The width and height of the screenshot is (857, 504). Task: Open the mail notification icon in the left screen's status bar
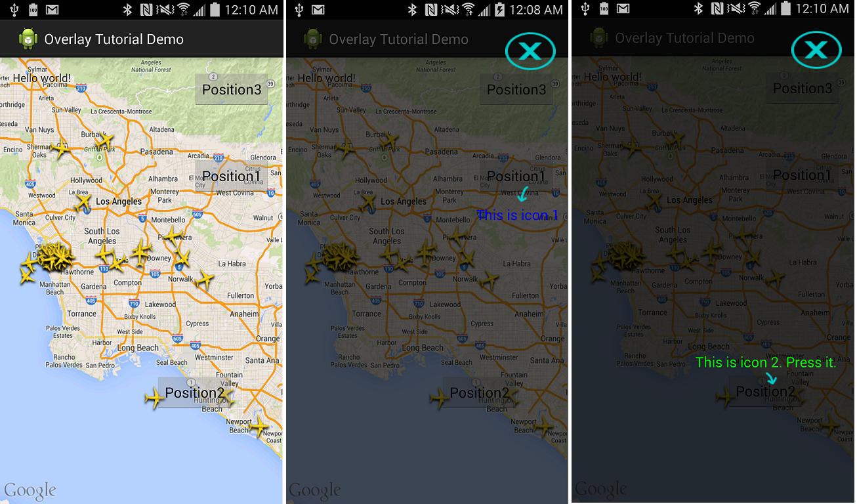(52, 9)
